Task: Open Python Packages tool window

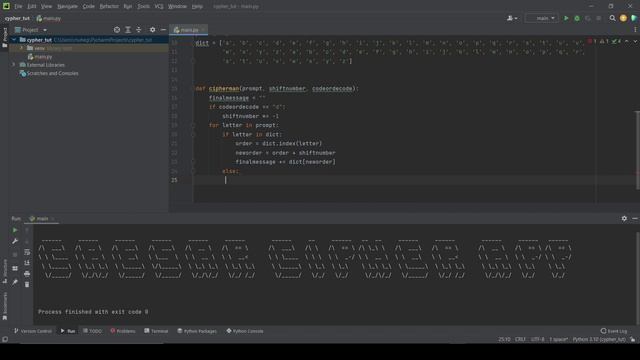Action: click(197, 331)
